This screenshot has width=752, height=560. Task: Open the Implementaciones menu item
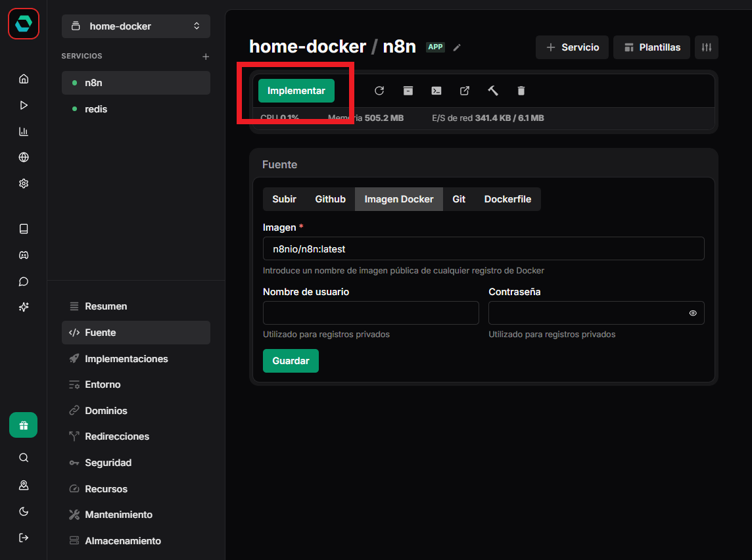coord(136,359)
